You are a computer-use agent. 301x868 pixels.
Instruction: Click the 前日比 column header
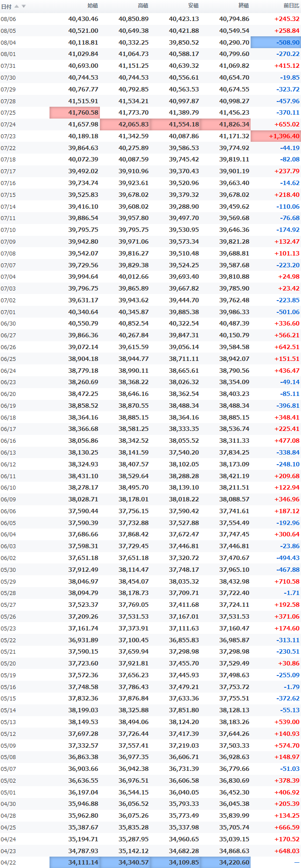pyautogui.click(x=292, y=6)
